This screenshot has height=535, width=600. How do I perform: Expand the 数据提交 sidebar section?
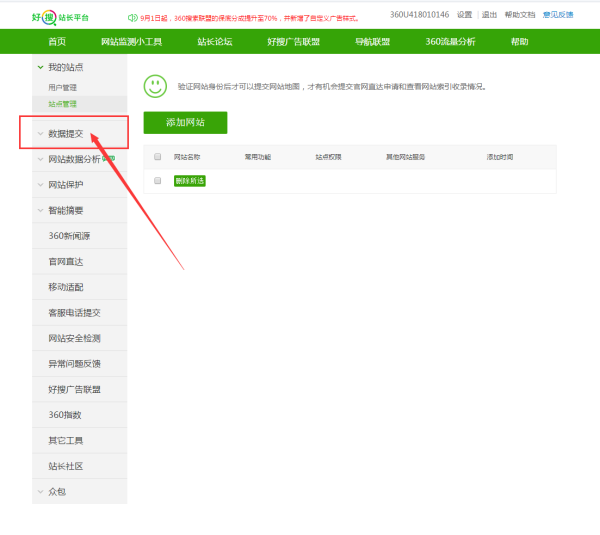(66, 133)
